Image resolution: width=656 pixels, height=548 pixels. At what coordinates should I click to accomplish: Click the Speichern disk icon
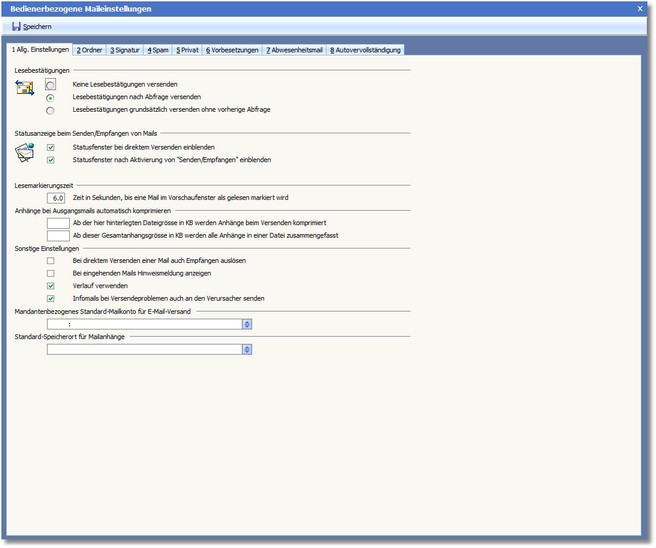pos(16,26)
